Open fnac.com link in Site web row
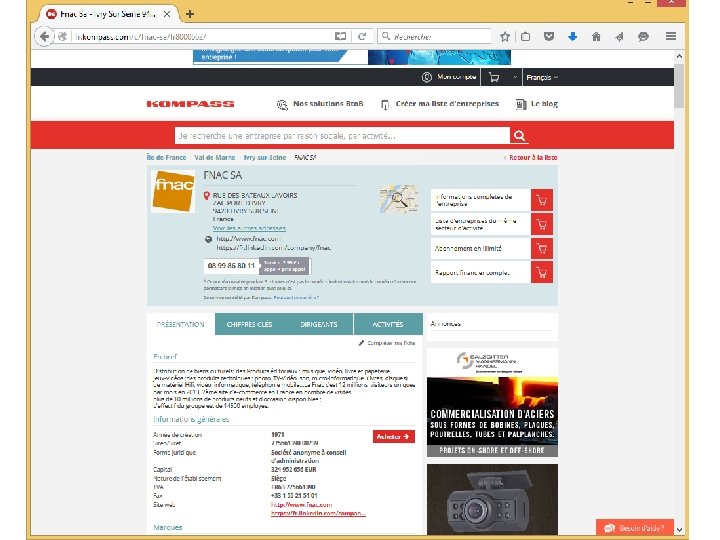Viewport: 720px width, 540px height. pos(301,505)
